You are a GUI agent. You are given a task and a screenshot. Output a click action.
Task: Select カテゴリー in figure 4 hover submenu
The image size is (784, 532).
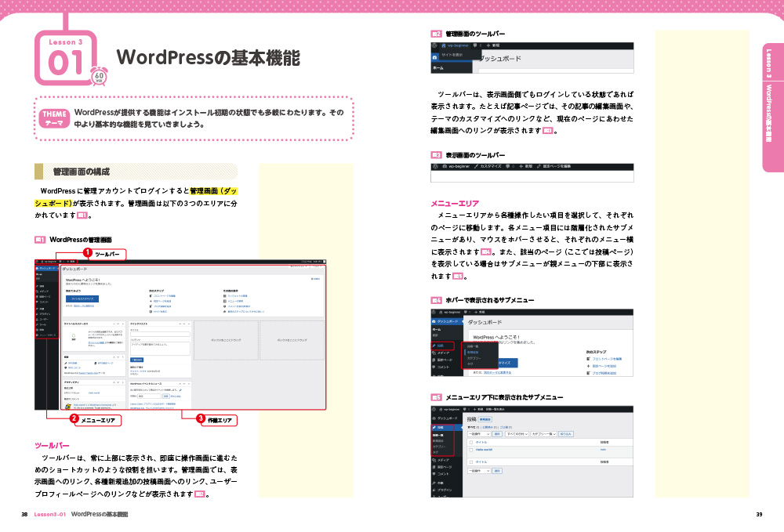474,358
